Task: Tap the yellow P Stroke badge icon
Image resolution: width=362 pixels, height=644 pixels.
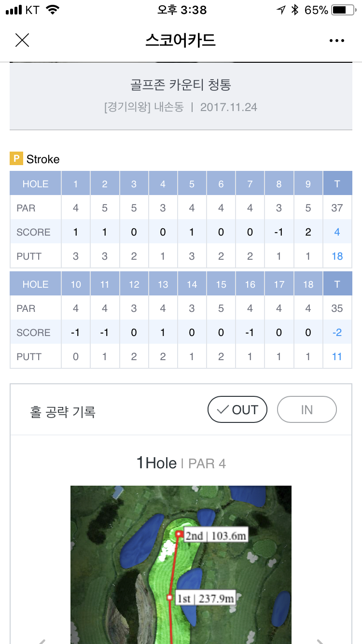Action: pos(16,159)
